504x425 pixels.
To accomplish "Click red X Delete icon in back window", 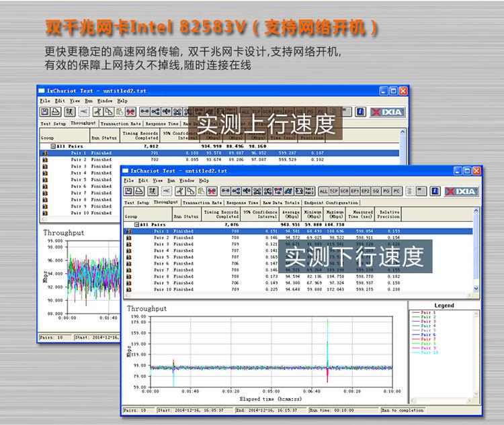I will 130,111.
